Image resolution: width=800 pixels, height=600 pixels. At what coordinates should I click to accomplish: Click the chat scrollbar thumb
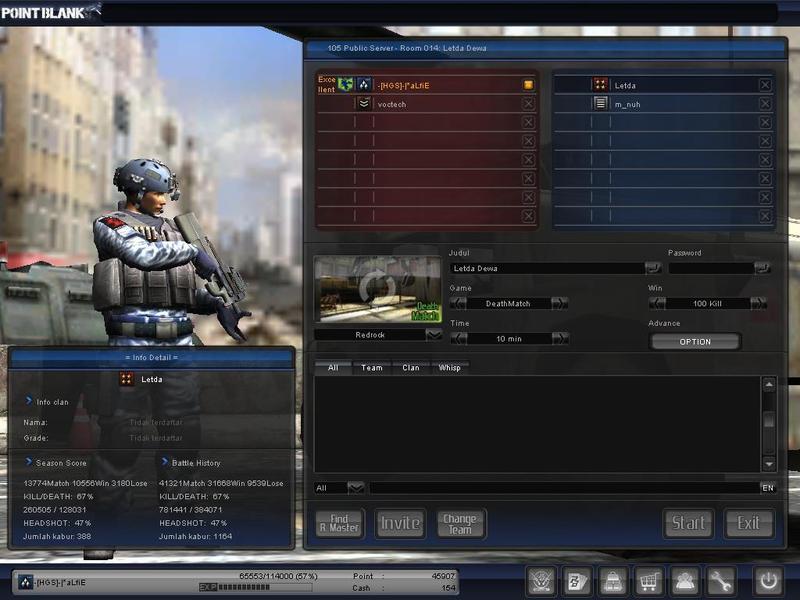769,420
